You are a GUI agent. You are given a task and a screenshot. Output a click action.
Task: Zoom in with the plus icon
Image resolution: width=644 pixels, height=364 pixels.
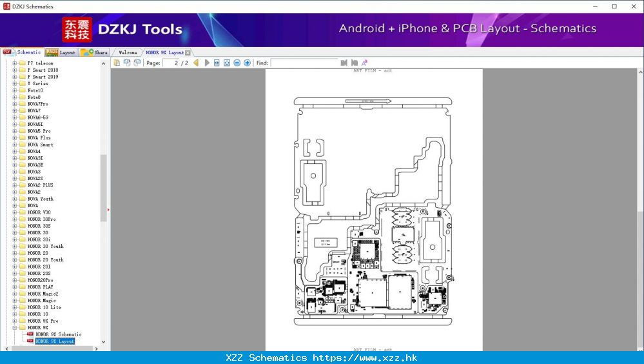click(248, 63)
